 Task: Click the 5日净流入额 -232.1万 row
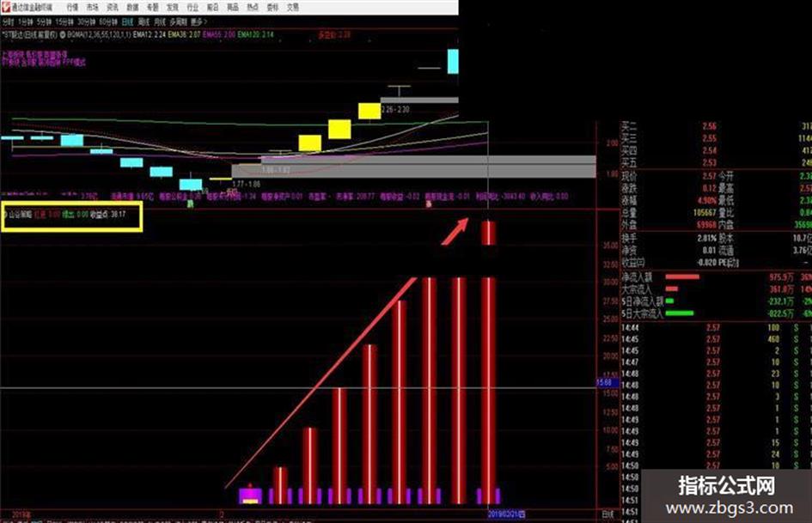717,301
